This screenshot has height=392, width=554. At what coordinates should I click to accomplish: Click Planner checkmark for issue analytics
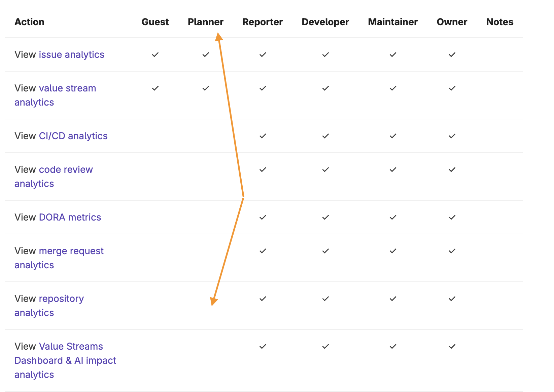[x=206, y=54]
